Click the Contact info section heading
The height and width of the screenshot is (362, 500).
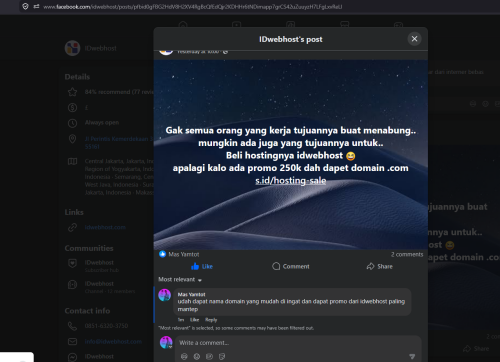click(87, 311)
